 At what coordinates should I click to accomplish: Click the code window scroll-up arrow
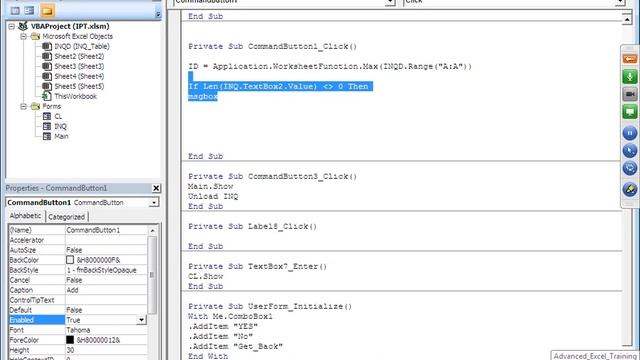[627, 19]
